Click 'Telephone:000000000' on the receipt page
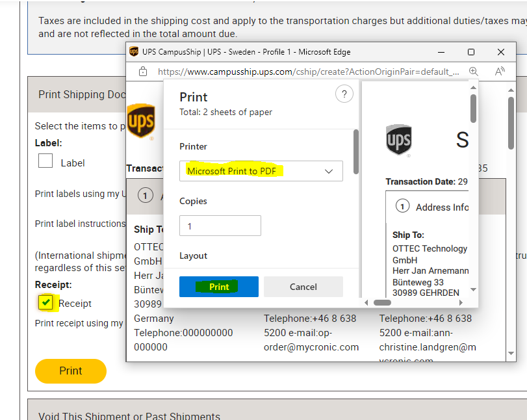Image resolution: width=527 pixels, height=420 pixels. [x=183, y=333]
